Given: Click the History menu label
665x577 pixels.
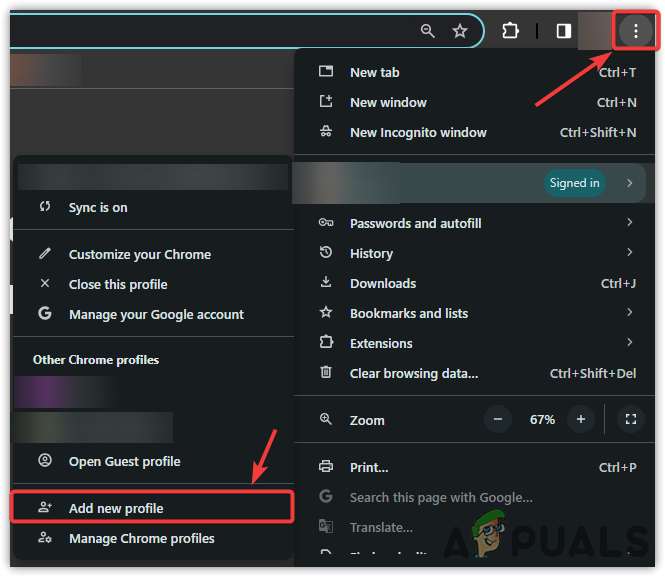Looking at the screenshot, I should pyautogui.click(x=372, y=254).
